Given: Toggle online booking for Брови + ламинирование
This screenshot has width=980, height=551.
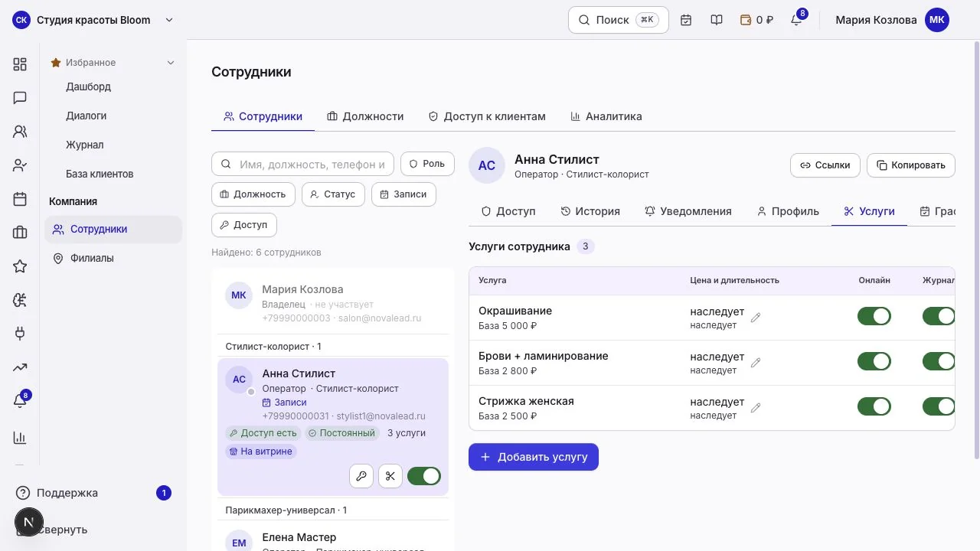Looking at the screenshot, I should [x=874, y=361].
